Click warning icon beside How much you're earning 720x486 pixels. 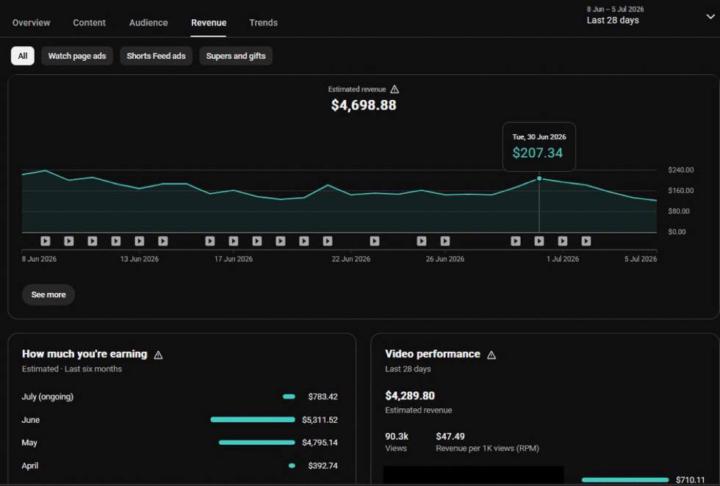point(158,355)
